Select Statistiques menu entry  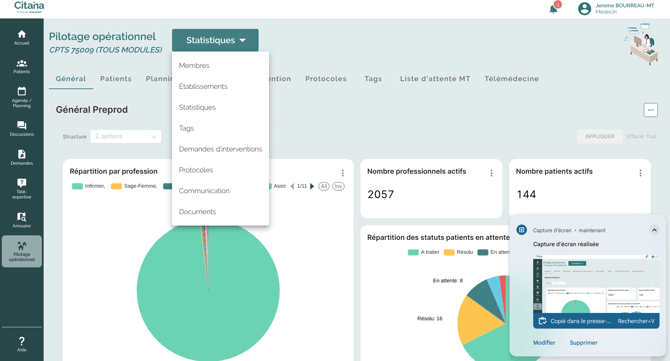point(220,107)
